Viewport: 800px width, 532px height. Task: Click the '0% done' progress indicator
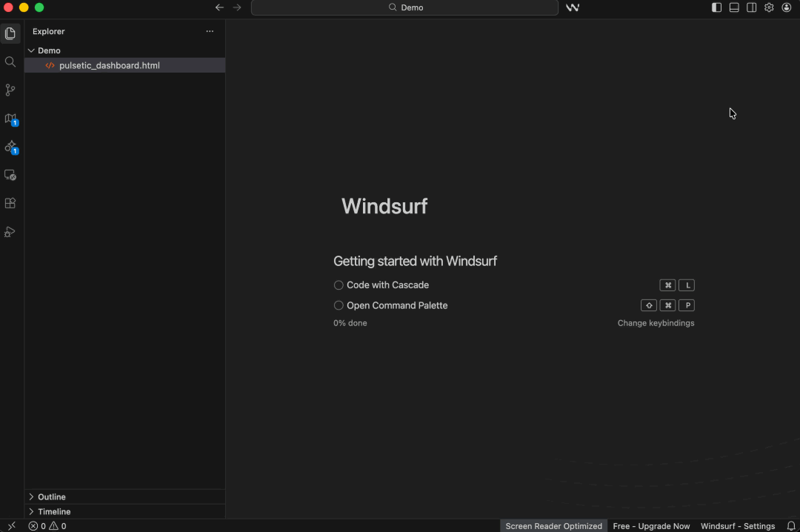point(350,323)
